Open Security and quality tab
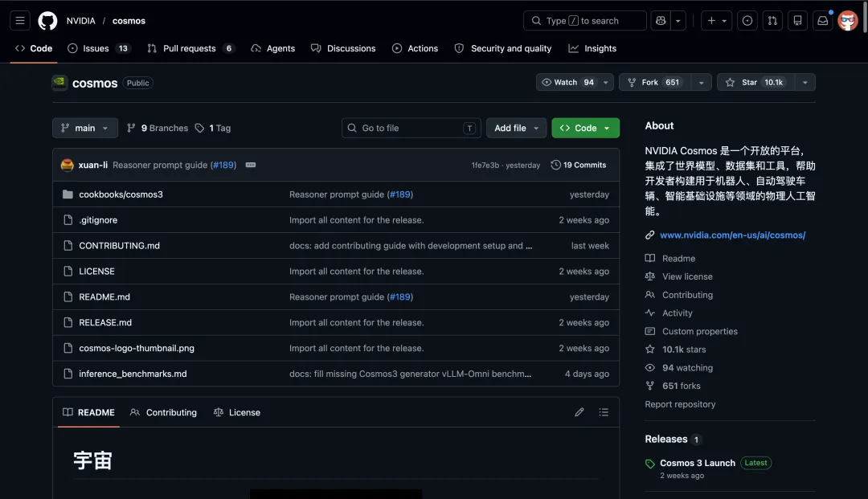The width and height of the screenshot is (868, 499). (x=502, y=49)
